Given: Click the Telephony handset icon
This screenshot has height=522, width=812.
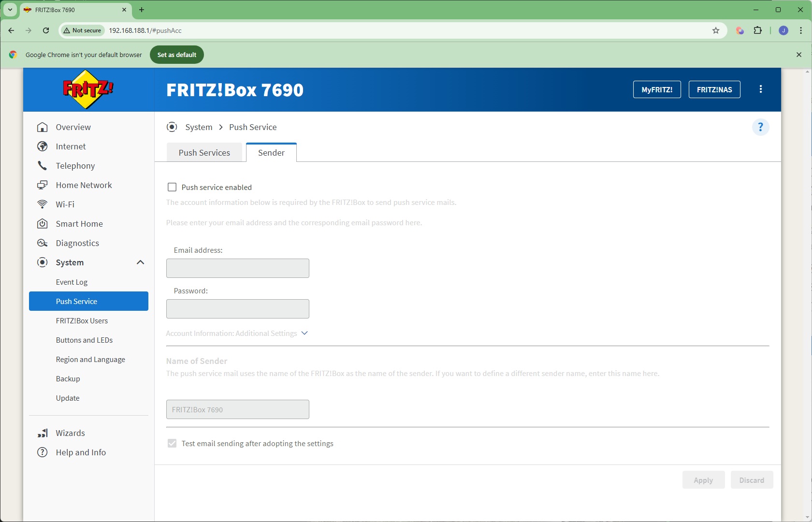Looking at the screenshot, I should coord(43,166).
